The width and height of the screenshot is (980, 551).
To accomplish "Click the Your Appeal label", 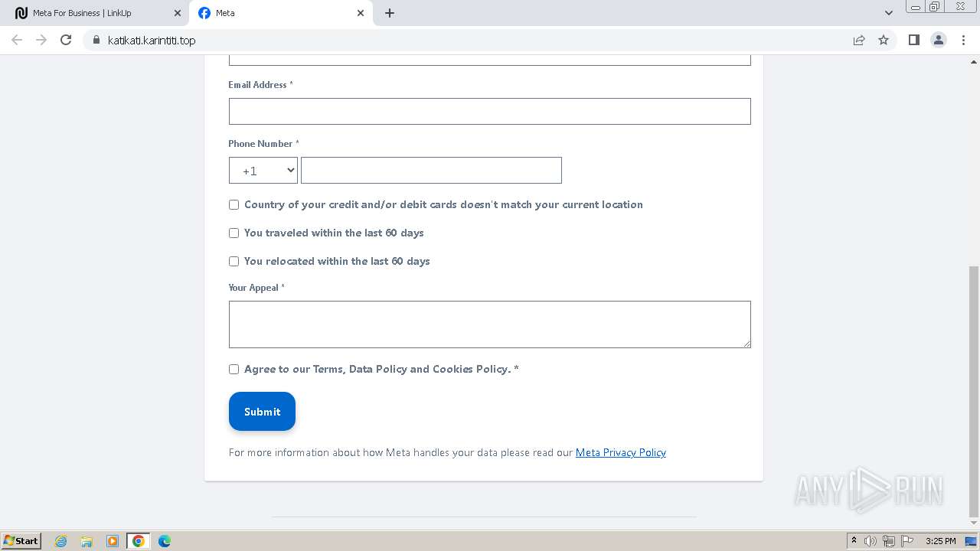I will pyautogui.click(x=256, y=288).
